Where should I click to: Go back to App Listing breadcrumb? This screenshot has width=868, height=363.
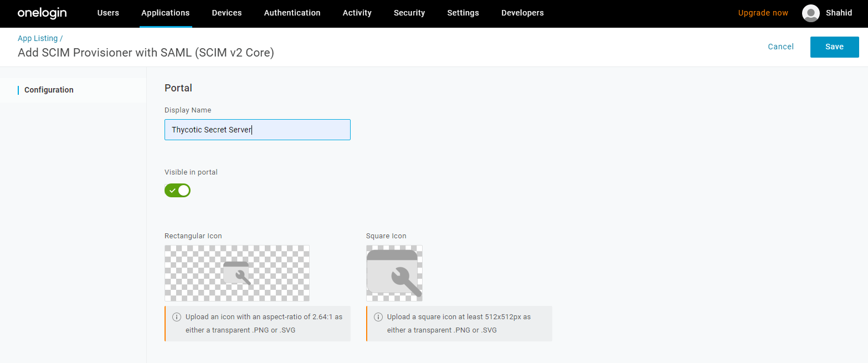(x=38, y=38)
